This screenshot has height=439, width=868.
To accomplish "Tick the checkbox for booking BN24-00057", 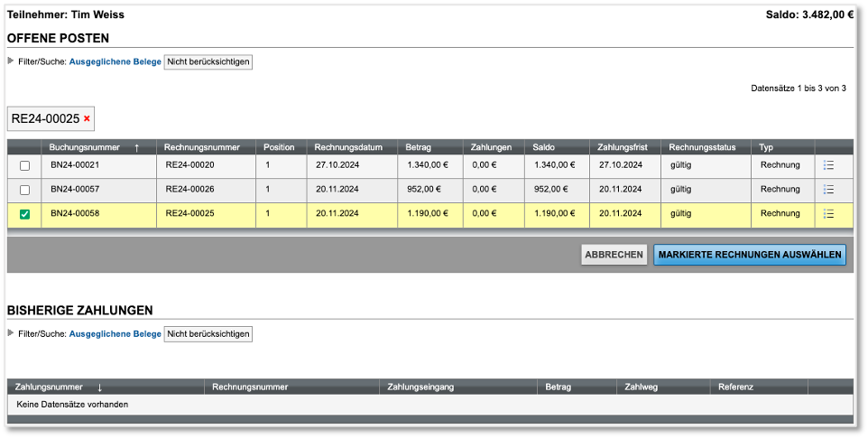I will 24,190.
